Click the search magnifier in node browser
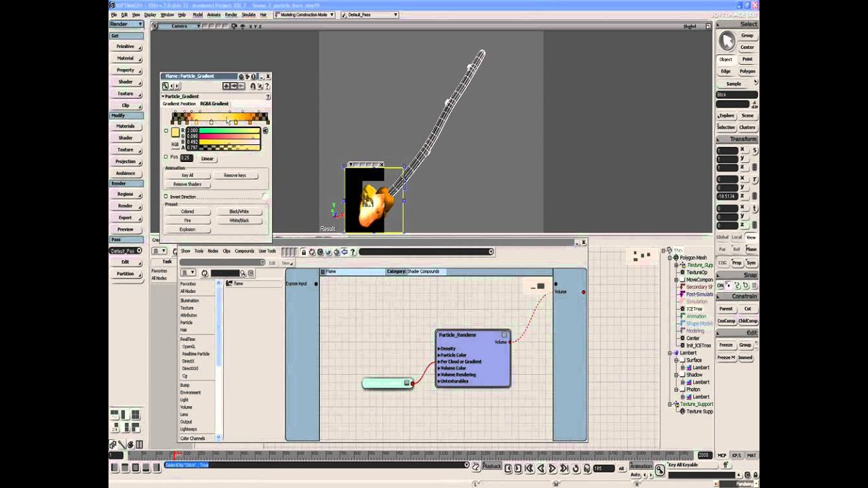Screen dimensions: 868x488 click(x=243, y=273)
